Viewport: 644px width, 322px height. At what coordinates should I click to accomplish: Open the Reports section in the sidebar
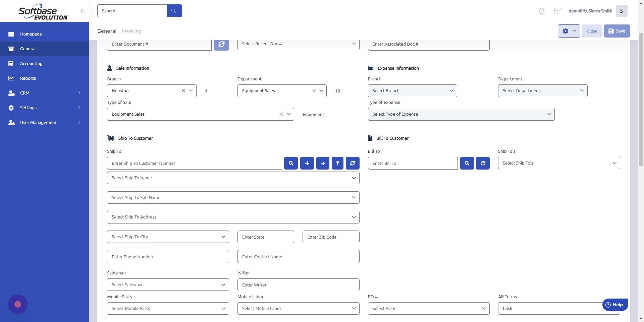(x=28, y=78)
